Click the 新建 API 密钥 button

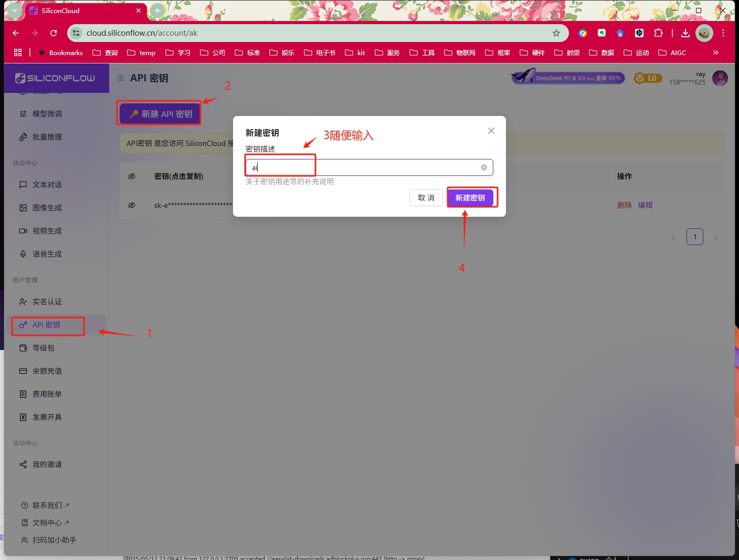161,114
